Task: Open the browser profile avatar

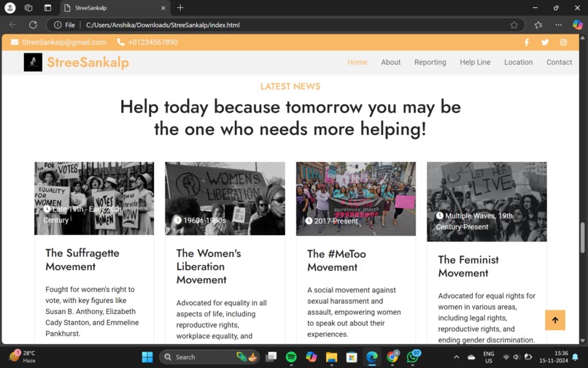Action: tap(10, 7)
